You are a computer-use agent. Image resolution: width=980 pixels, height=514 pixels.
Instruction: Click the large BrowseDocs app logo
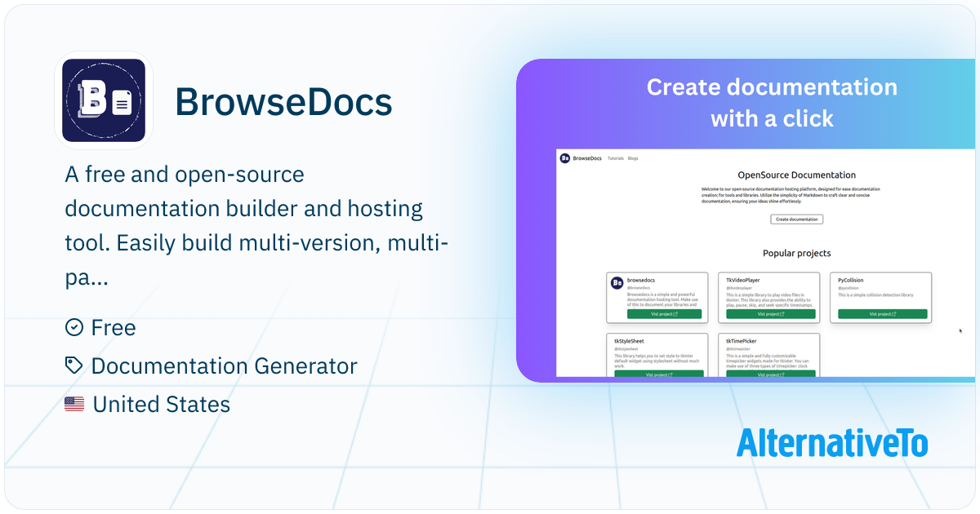[x=104, y=101]
